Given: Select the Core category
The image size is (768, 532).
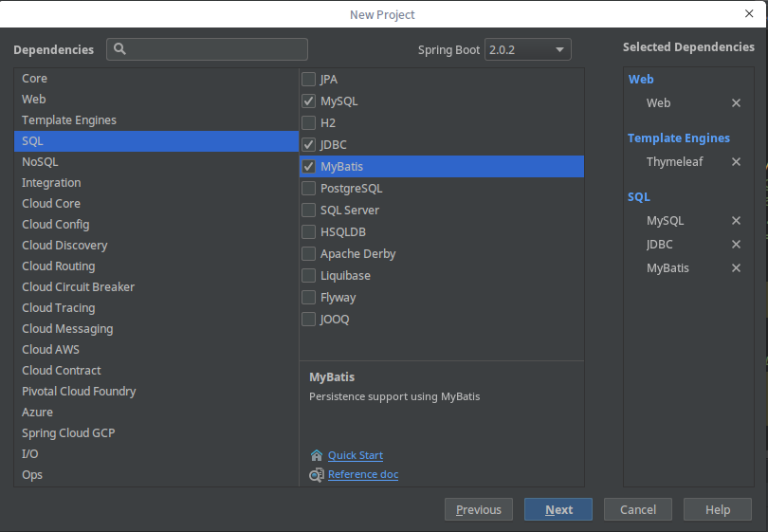Looking at the screenshot, I should point(156,79).
